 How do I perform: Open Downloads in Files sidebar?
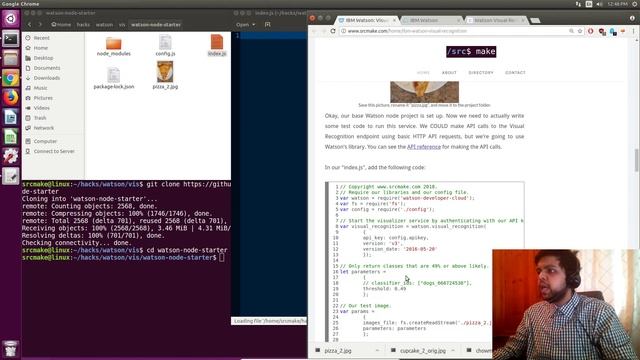pyautogui.click(x=47, y=78)
